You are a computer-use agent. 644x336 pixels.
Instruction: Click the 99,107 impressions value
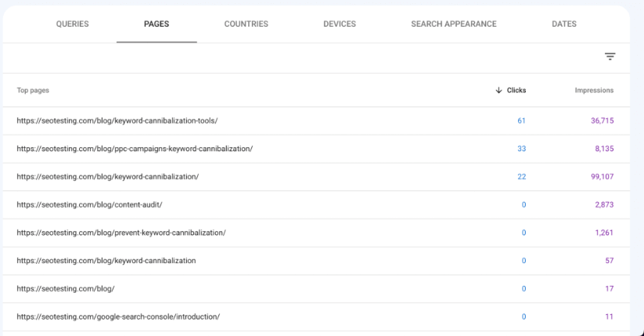coord(602,176)
